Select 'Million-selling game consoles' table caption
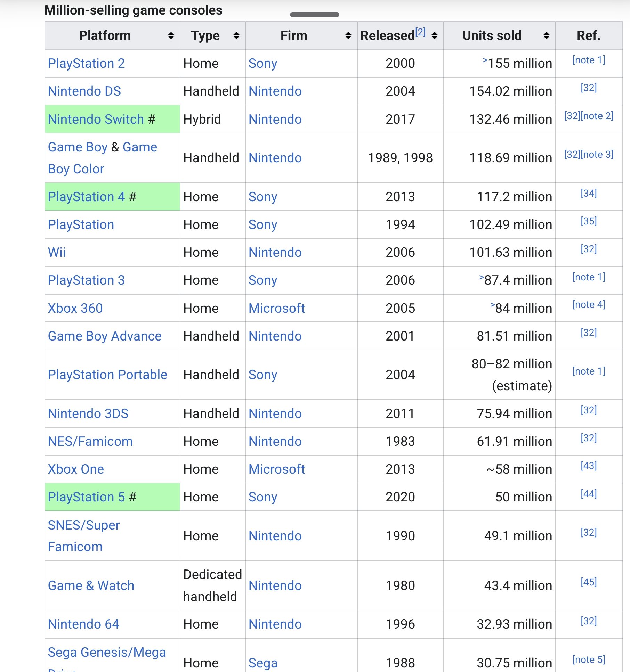 coord(134,10)
